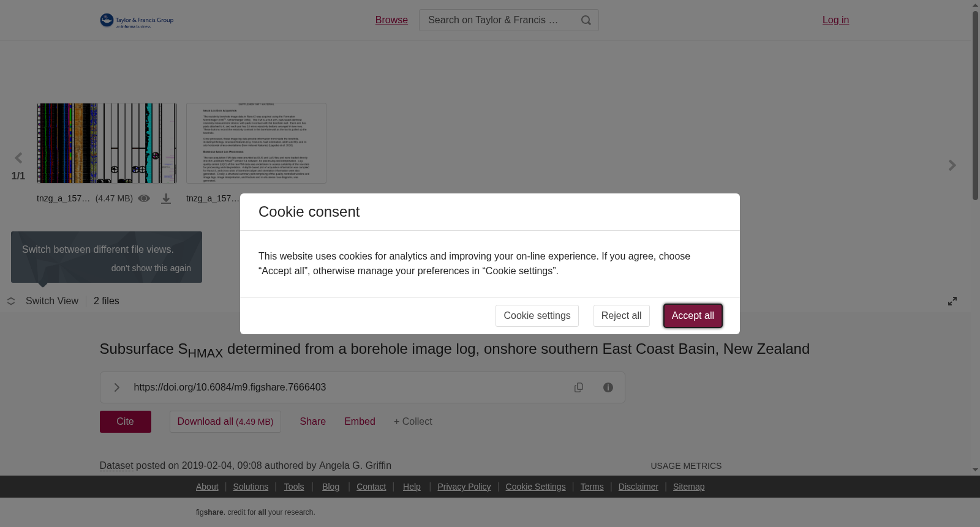This screenshot has height=527, width=980.
Task: Open footer Contact link
Action: click(371, 487)
